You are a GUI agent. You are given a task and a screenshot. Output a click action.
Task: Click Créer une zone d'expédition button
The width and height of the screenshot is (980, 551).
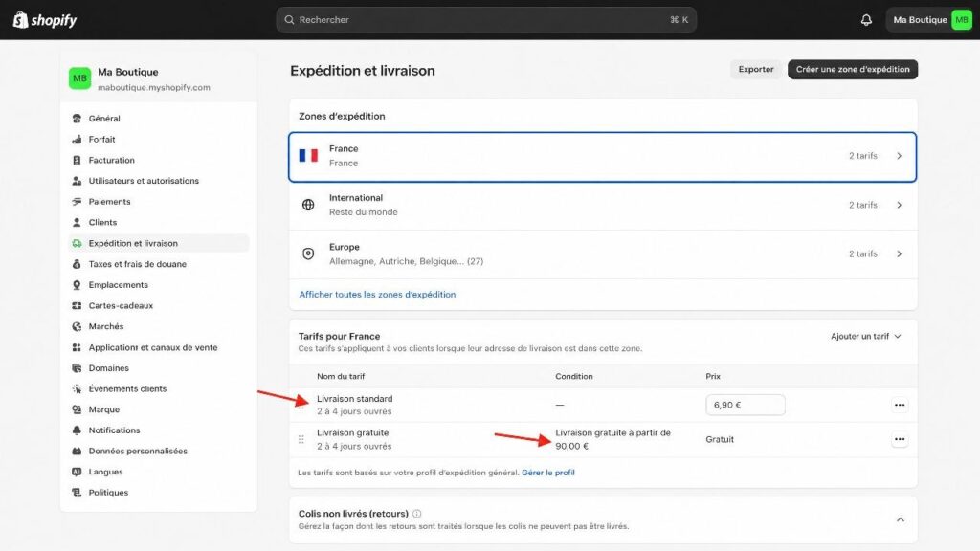click(853, 69)
